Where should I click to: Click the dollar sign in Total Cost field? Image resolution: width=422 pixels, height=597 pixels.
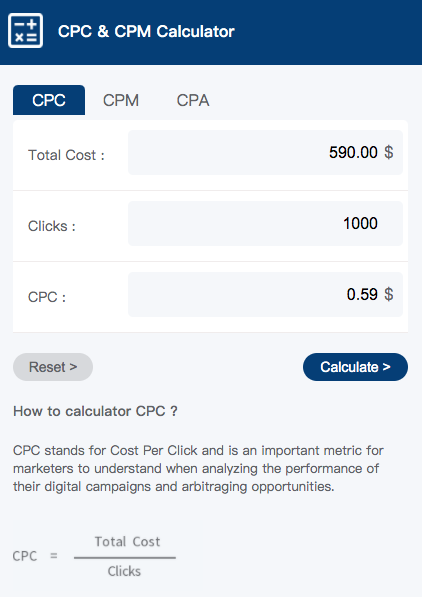click(x=388, y=152)
